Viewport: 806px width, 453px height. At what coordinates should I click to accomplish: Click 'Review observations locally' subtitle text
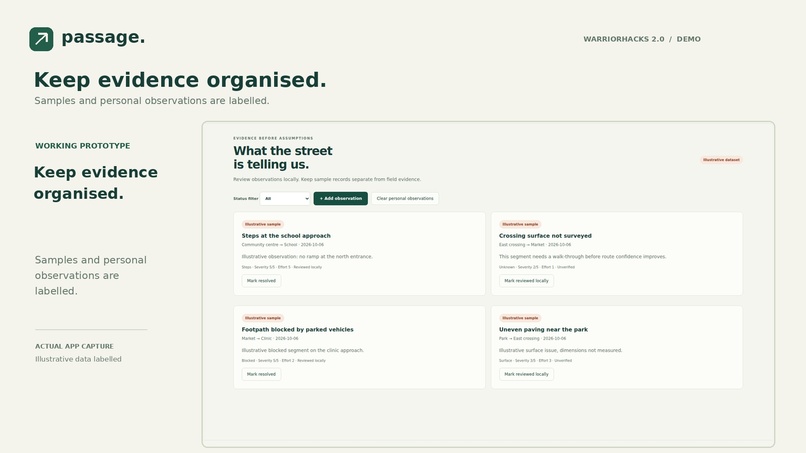[x=266, y=179]
